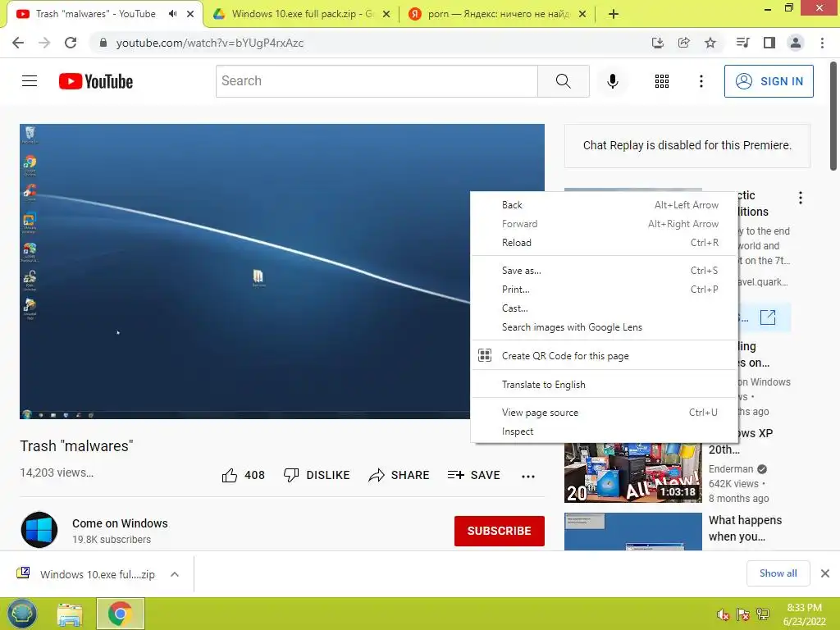Switch to Windows 10.exe full pack.zip tab
The image size is (840, 630).
point(300,14)
